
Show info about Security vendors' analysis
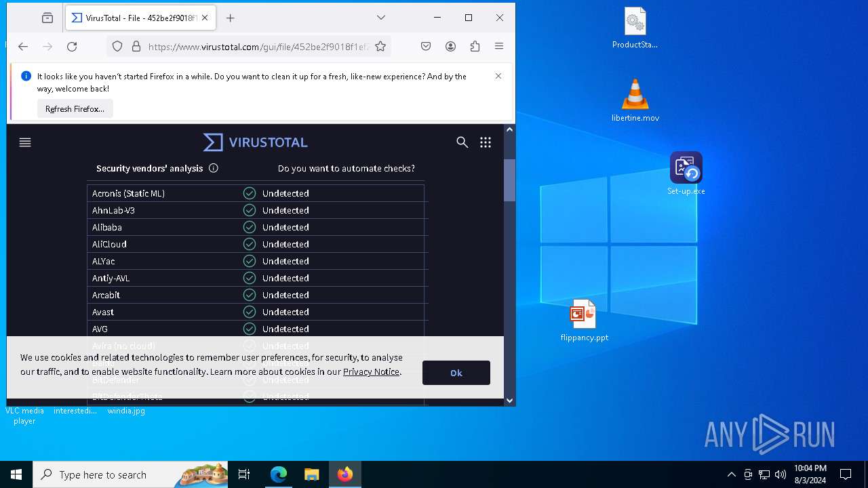click(214, 168)
